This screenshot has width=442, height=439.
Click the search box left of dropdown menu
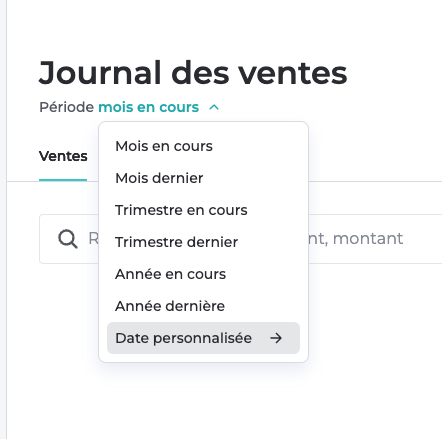69,239
